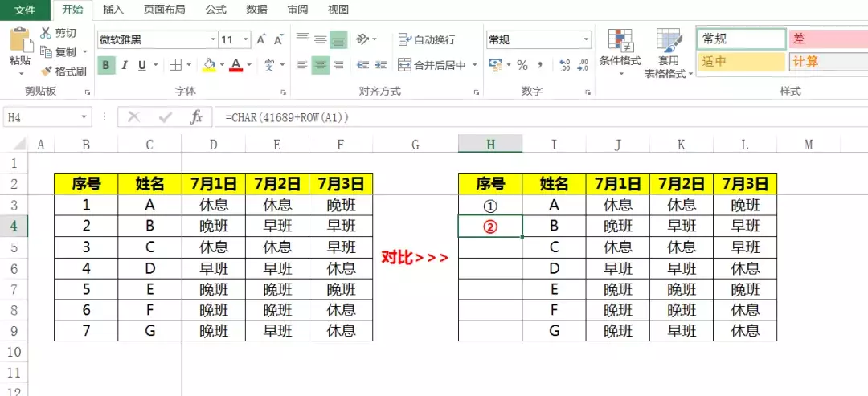The height and width of the screenshot is (396, 868).
Task: Toggle center horizontal alignment
Action: coord(320,65)
